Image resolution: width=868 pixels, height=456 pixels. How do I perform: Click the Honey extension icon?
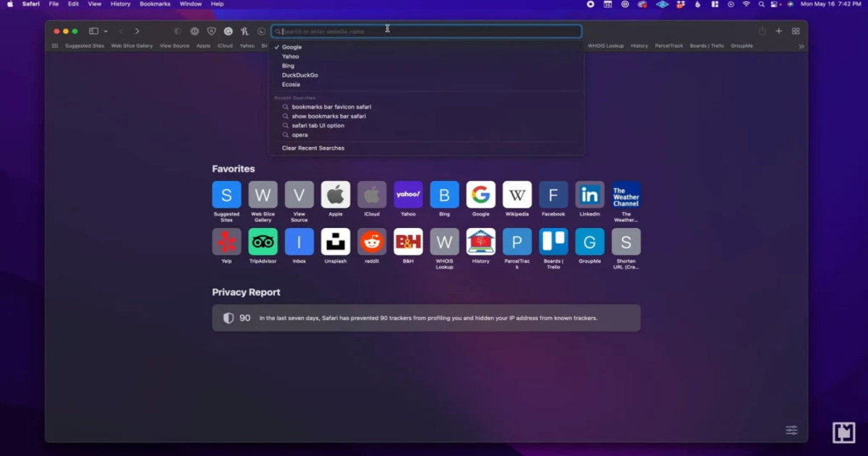tap(244, 31)
